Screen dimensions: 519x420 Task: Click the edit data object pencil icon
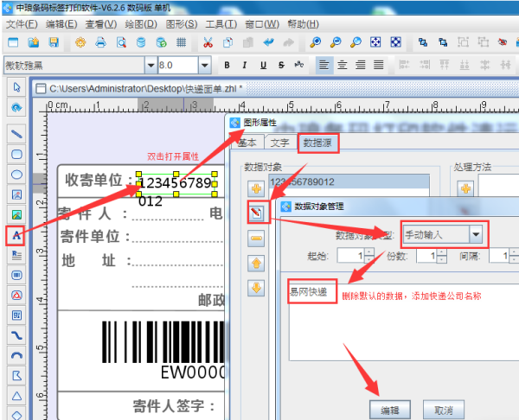256,213
